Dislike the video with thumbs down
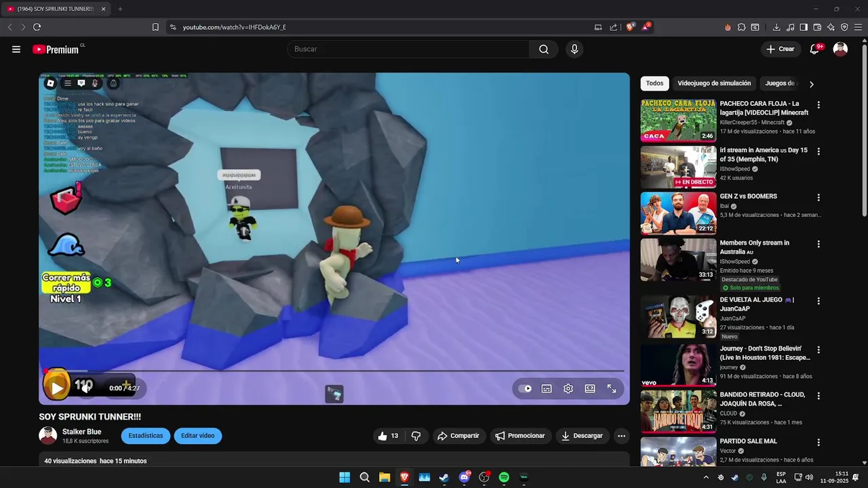868x488 pixels. [x=416, y=436]
